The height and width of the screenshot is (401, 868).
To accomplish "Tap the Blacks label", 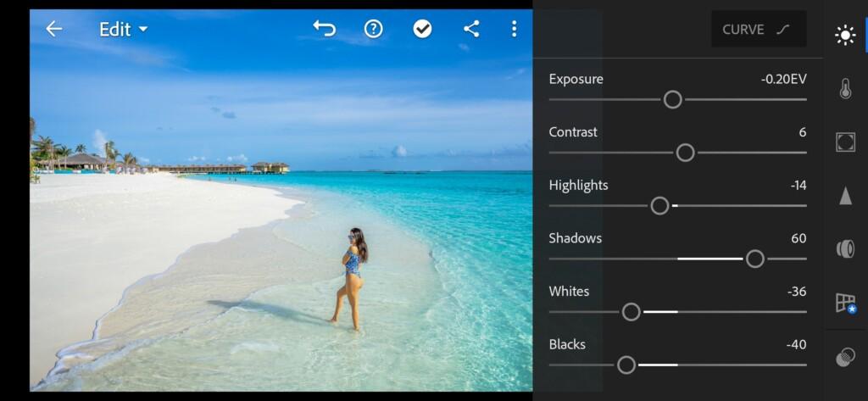I will [567, 345].
